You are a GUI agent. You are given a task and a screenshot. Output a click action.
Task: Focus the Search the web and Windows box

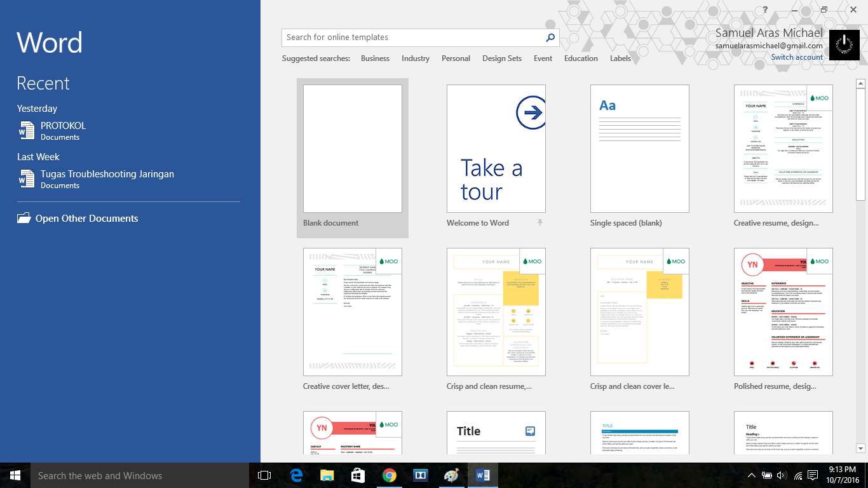point(140,475)
